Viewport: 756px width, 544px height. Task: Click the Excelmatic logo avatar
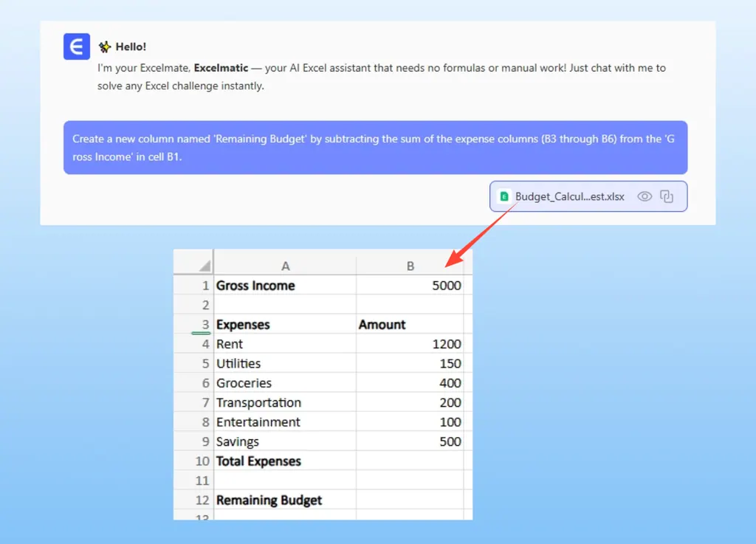76,47
